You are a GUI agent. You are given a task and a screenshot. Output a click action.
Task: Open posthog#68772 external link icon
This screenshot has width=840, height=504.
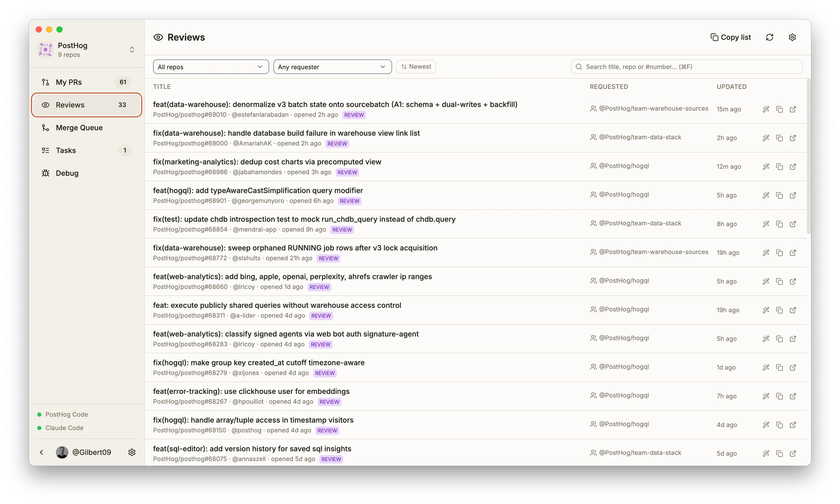pyautogui.click(x=793, y=253)
